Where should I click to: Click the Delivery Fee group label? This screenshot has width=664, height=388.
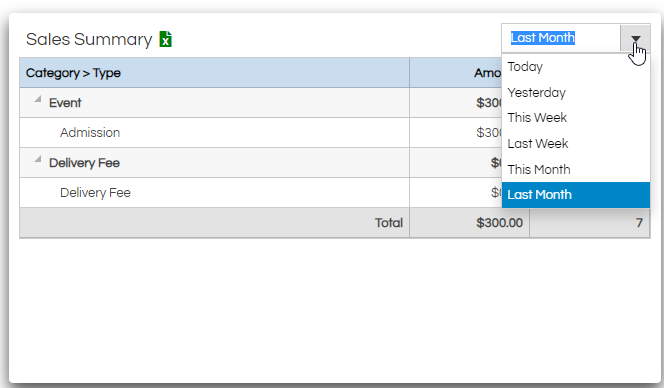(84, 163)
